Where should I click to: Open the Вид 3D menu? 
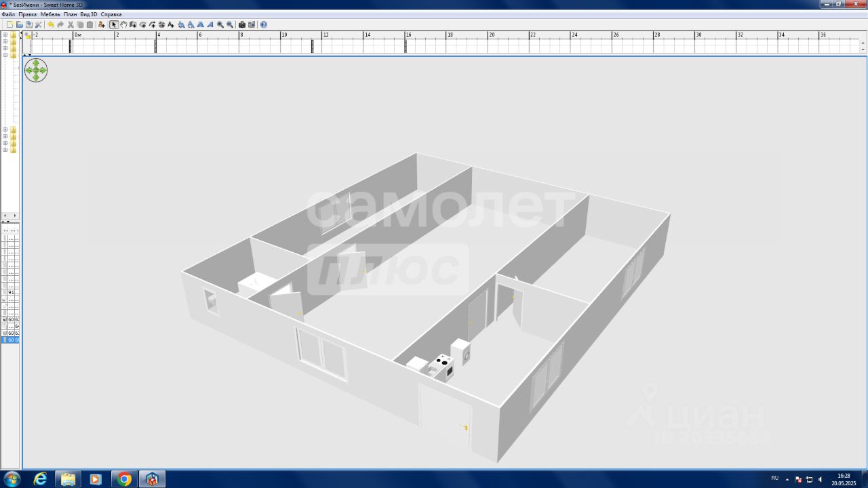89,14
